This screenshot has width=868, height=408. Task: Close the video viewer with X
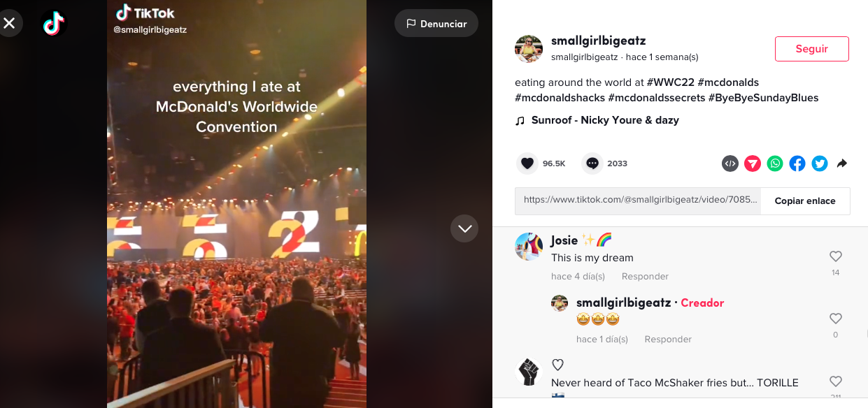tap(9, 24)
